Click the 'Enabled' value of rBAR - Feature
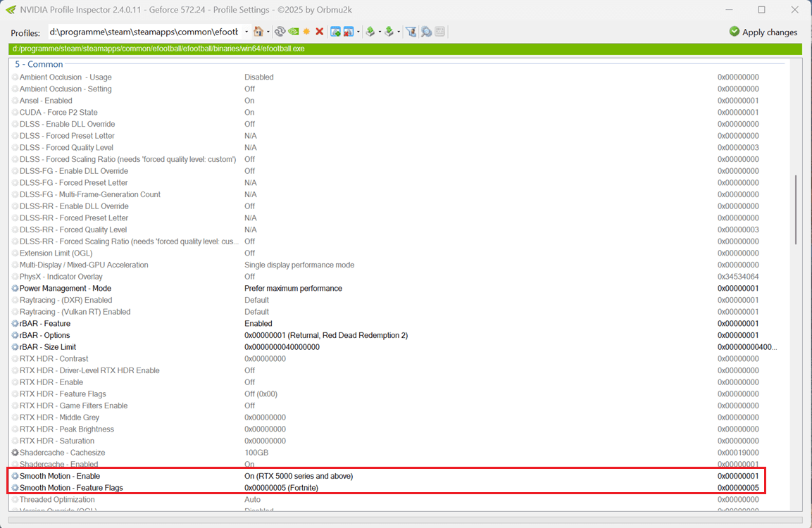Viewport: 812px width, 528px height. 258,324
